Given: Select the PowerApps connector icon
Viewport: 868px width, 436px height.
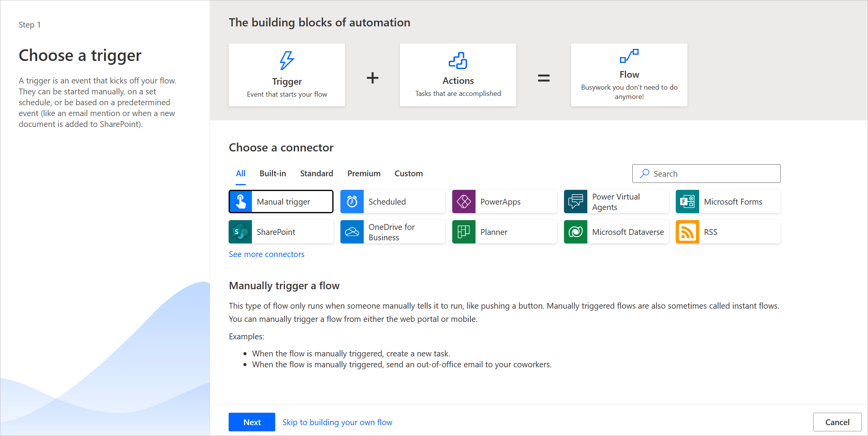Looking at the screenshot, I should [465, 201].
